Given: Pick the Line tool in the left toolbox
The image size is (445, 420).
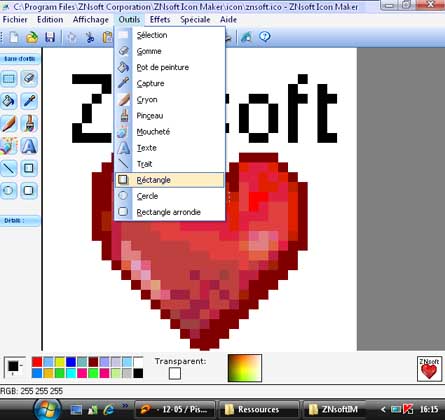Looking at the screenshot, I should pyautogui.click(x=9, y=168).
